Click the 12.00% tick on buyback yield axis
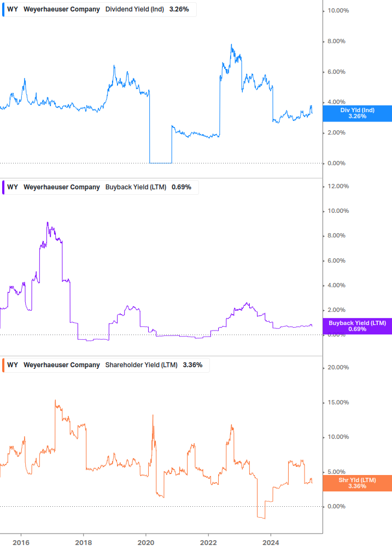392x550 pixels. click(x=338, y=186)
